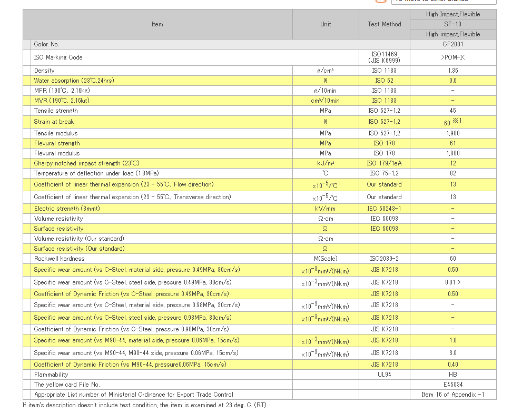Select the "CF2001" color number value

(453, 44)
